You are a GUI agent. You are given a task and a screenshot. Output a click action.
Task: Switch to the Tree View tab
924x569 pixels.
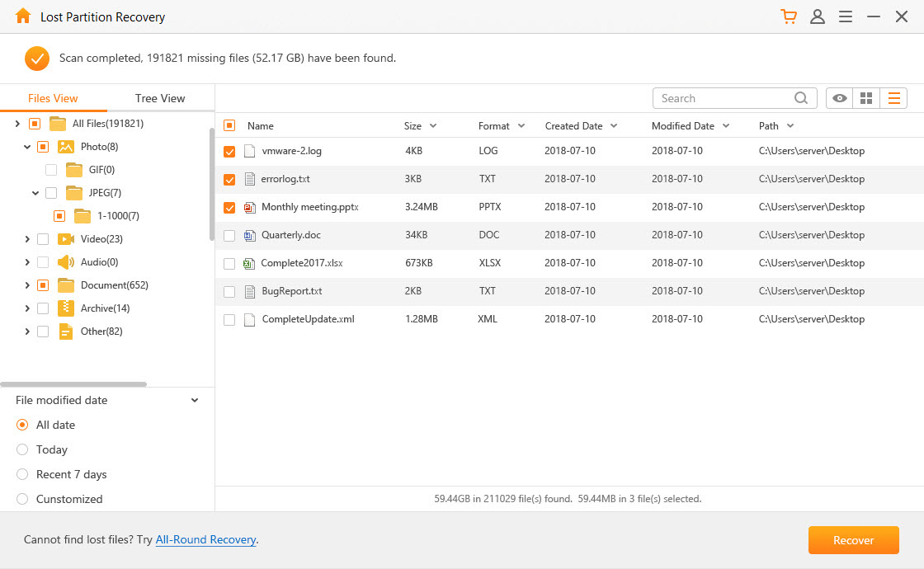pyautogui.click(x=160, y=98)
